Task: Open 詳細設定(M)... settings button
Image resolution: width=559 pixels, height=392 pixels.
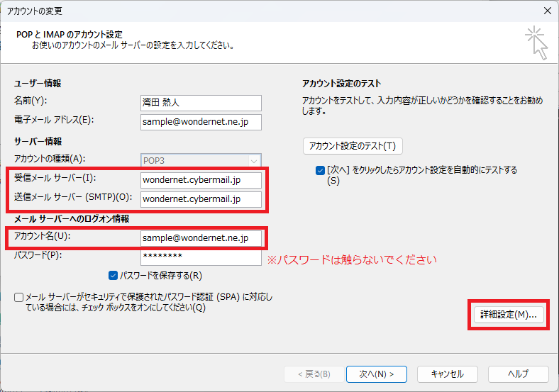Action: coord(509,315)
